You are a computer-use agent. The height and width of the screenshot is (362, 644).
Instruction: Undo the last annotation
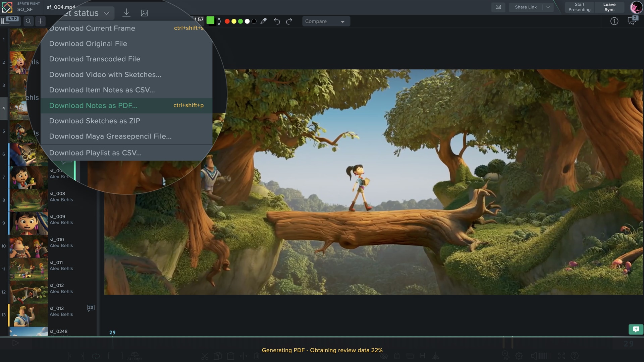tap(277, 21)
